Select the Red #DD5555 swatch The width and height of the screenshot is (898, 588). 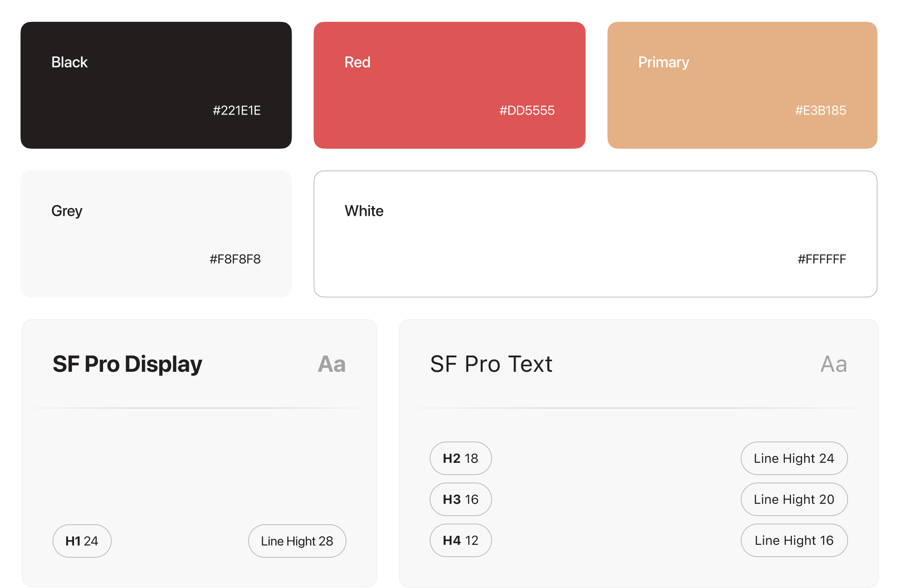point(449,85)
